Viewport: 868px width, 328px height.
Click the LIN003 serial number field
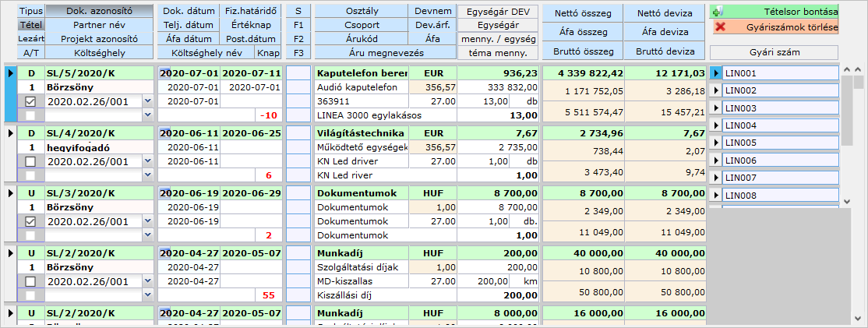pos(780,108)
